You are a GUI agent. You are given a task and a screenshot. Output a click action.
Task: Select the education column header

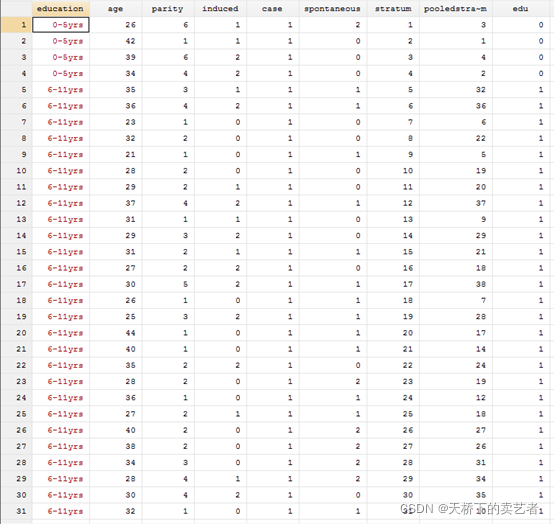60,8
